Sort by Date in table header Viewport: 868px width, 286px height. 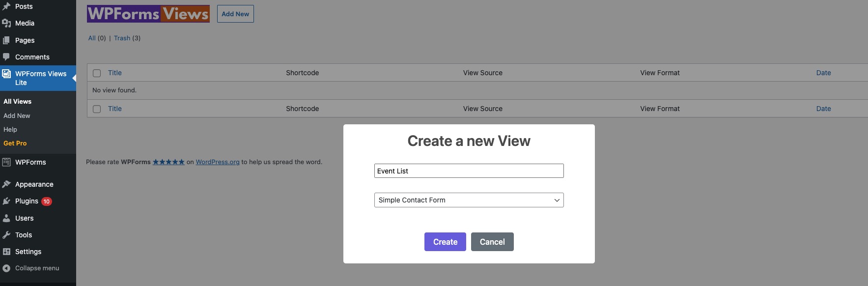824,73
